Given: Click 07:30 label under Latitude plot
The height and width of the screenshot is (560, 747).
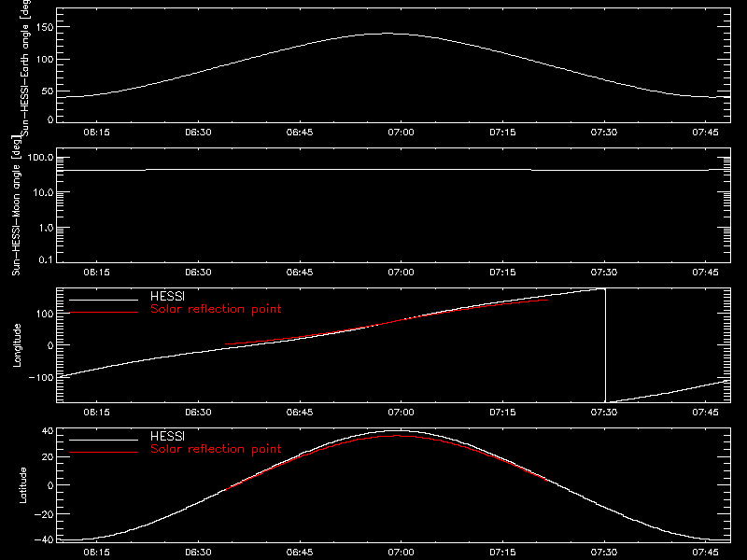Looking at the screenshot, I should [604, 553].
